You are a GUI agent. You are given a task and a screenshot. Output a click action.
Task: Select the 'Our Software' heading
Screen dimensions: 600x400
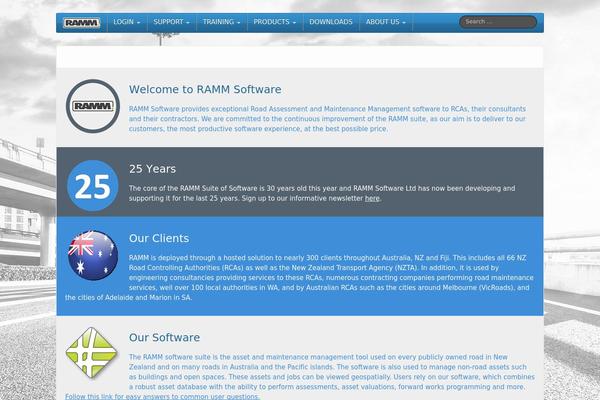[165, 337]
